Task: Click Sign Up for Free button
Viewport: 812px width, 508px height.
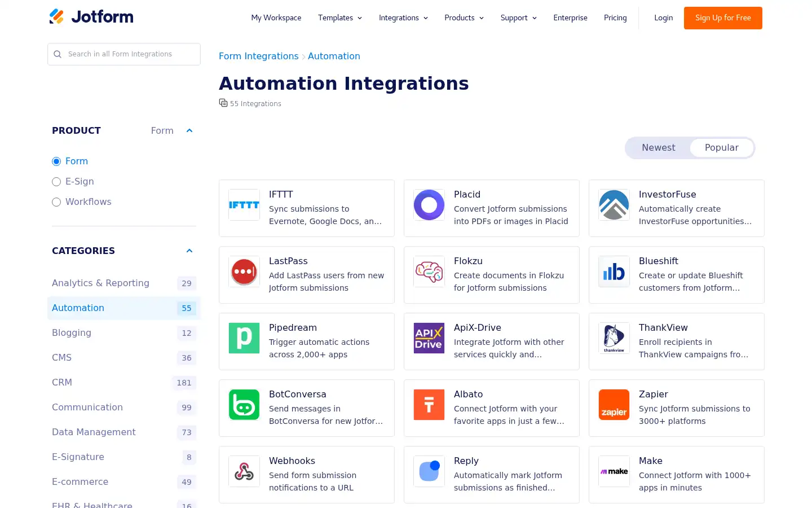Action: click(723, 18)
